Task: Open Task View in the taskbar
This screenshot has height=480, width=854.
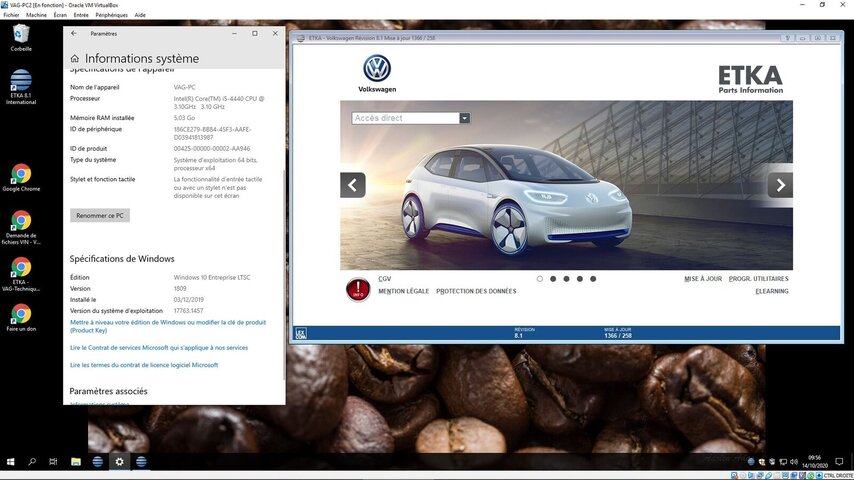Action: 53,461
